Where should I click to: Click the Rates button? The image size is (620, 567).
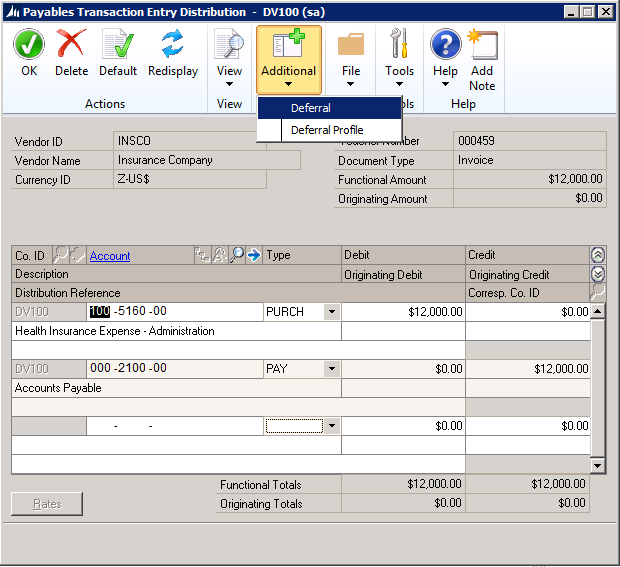(47, 504)
